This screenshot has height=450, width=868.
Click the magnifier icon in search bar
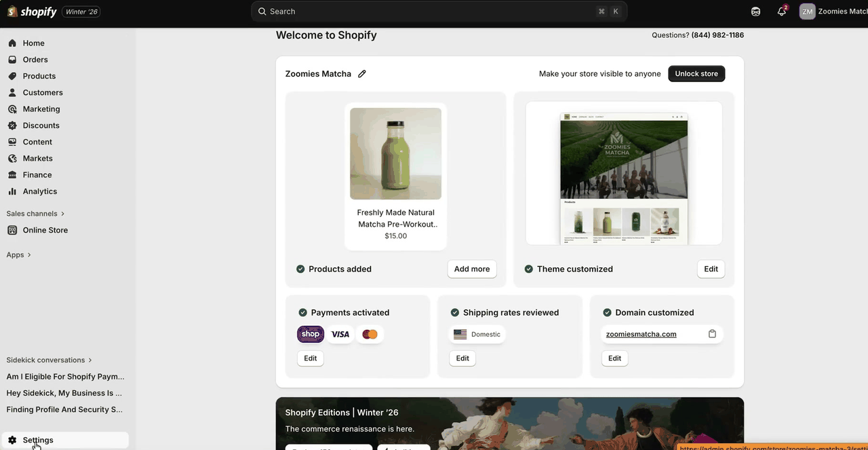(262, 12)
